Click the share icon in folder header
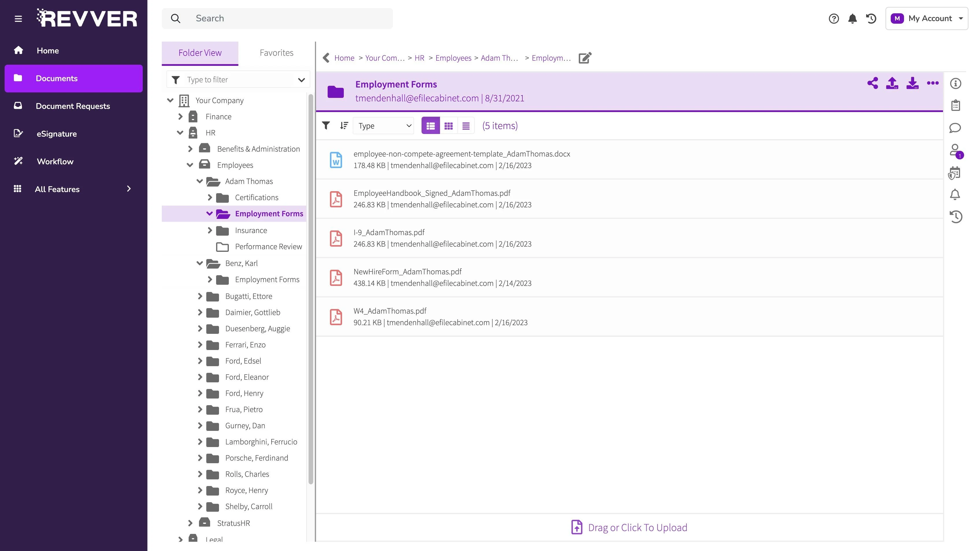This screenshot has height=551, width=980. [x=872, y=83]
